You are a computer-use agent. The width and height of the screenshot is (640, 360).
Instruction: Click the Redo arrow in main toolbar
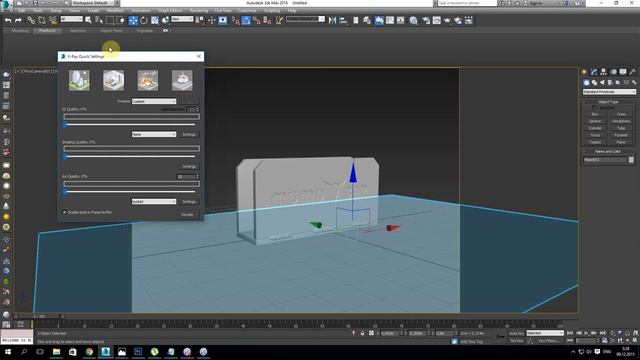tap(18, 20)
